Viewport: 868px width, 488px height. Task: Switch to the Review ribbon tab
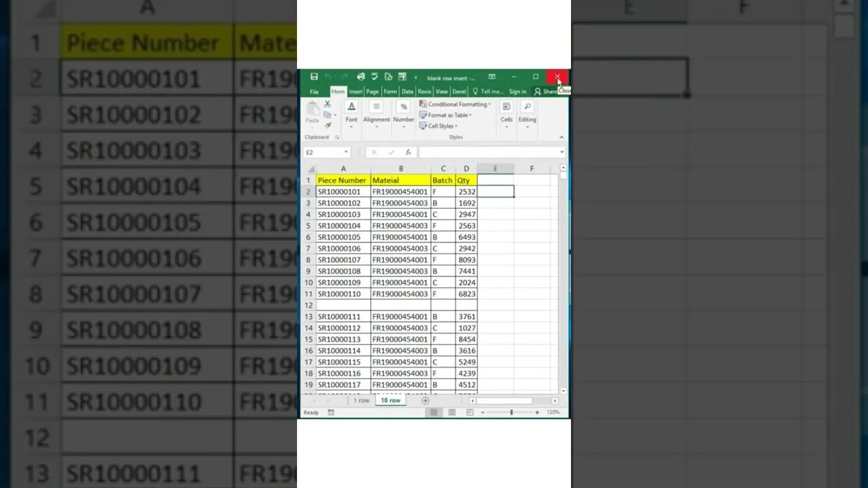[425, 91]
